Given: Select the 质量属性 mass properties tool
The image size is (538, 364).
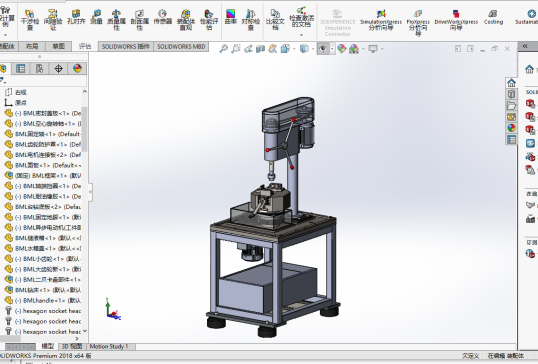Looking at the screenshot, I should pyautogui.click(x=116, y=20).
